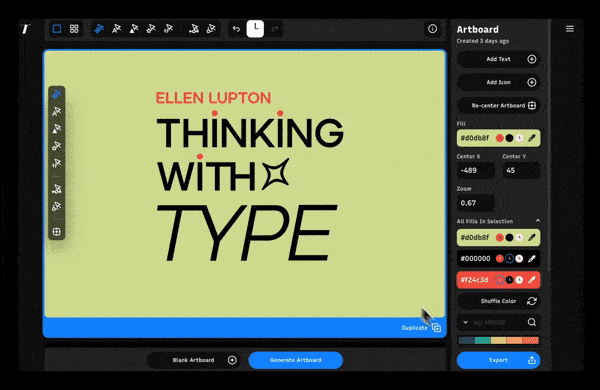Select the THINKING text on canvas

[250, 131]
